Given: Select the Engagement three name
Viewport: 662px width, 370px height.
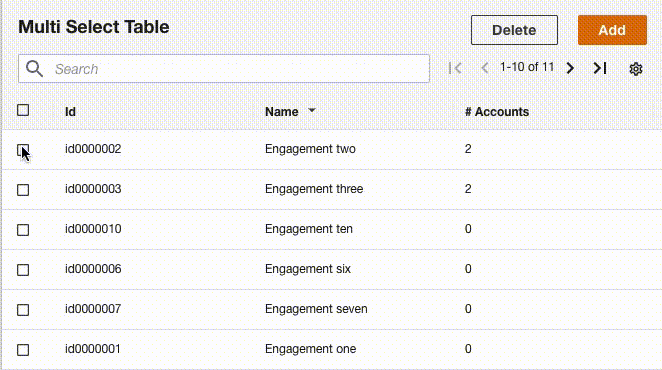Looking at the screenshot, I should tap(314, 189).
